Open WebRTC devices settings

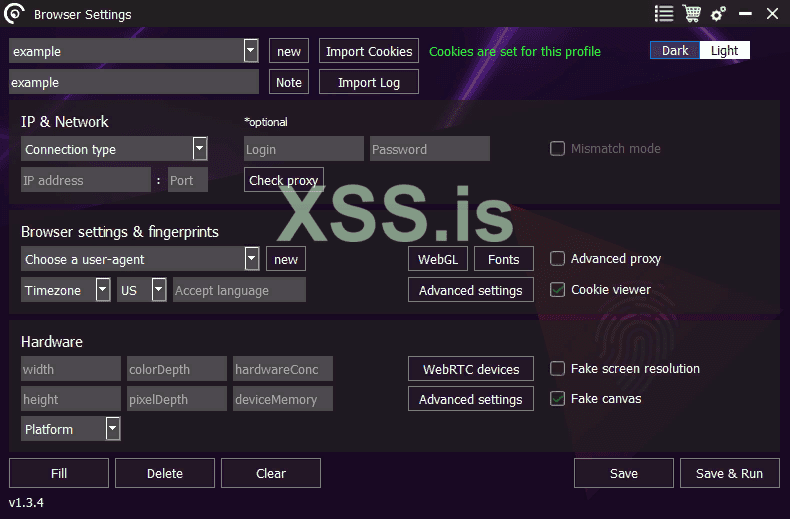click(471, 369)
